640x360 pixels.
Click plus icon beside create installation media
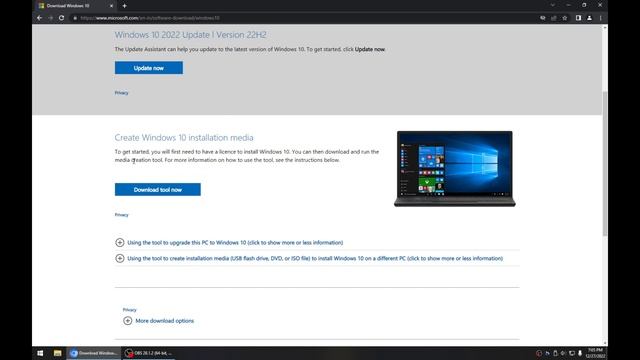(x=120, y=258)
